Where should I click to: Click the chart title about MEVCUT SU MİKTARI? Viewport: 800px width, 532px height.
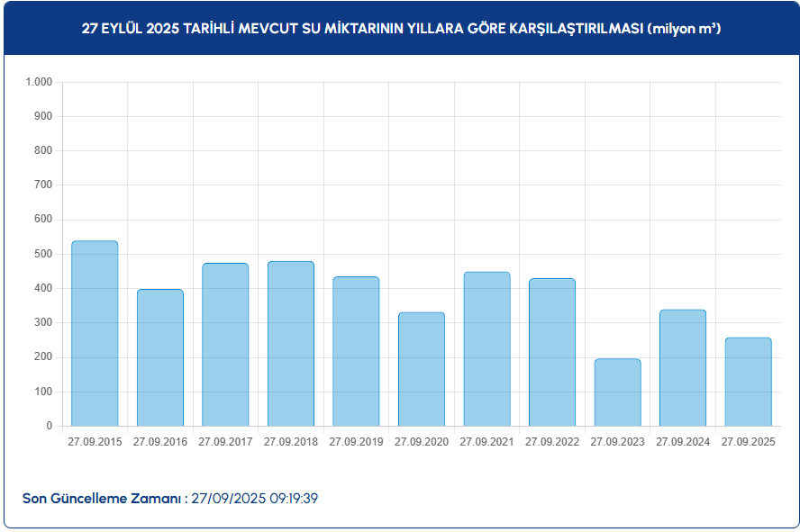pyautogui.click(x=401, y=29)
